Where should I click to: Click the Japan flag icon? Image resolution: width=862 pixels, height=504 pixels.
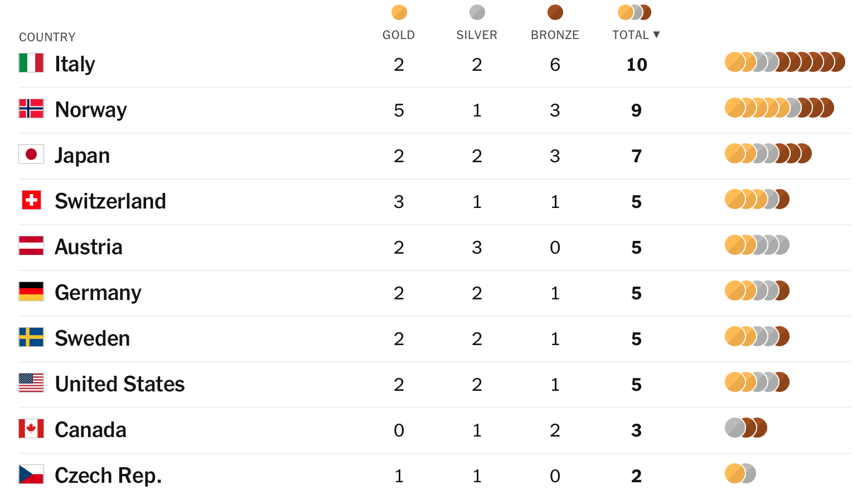pos(31,154)
